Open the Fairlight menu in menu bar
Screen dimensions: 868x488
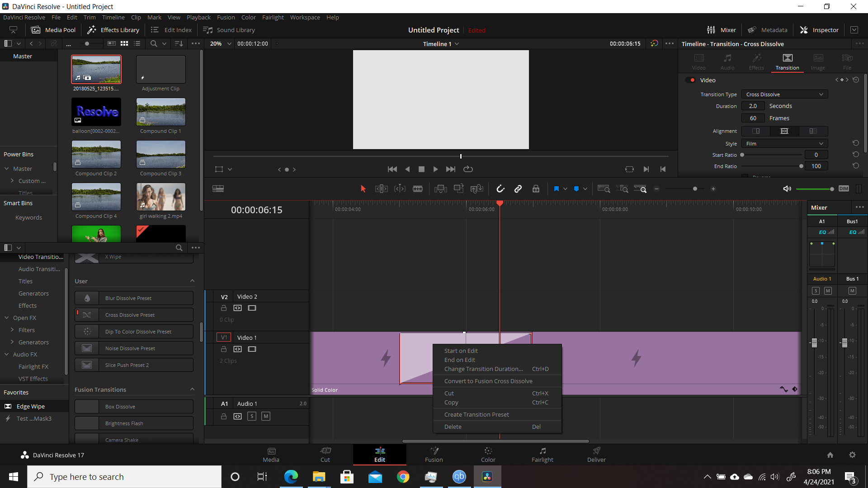(273, 17)
